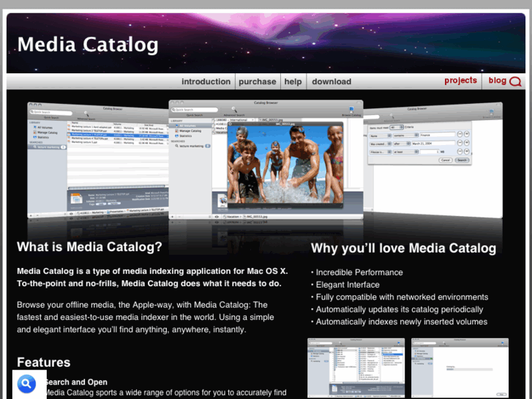532x399 pixels.
Task: Open the purchase nav tab
Action: coord(258,81)
